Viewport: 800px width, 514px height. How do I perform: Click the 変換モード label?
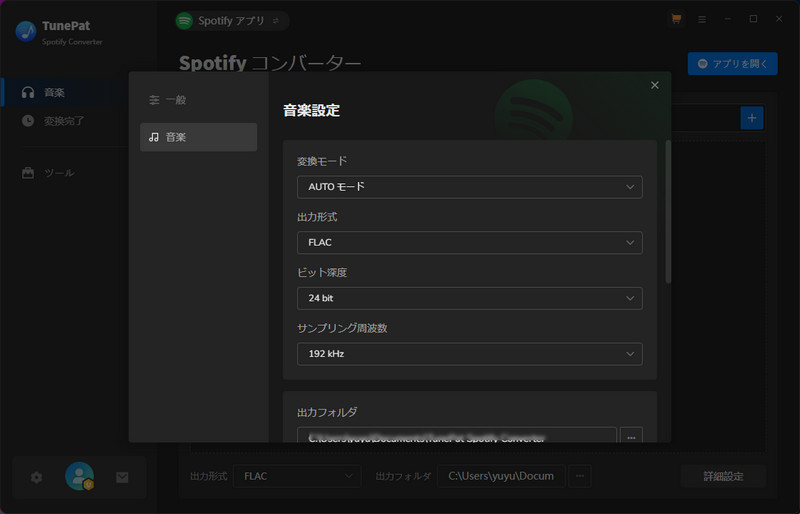click(x=322, y=161)
